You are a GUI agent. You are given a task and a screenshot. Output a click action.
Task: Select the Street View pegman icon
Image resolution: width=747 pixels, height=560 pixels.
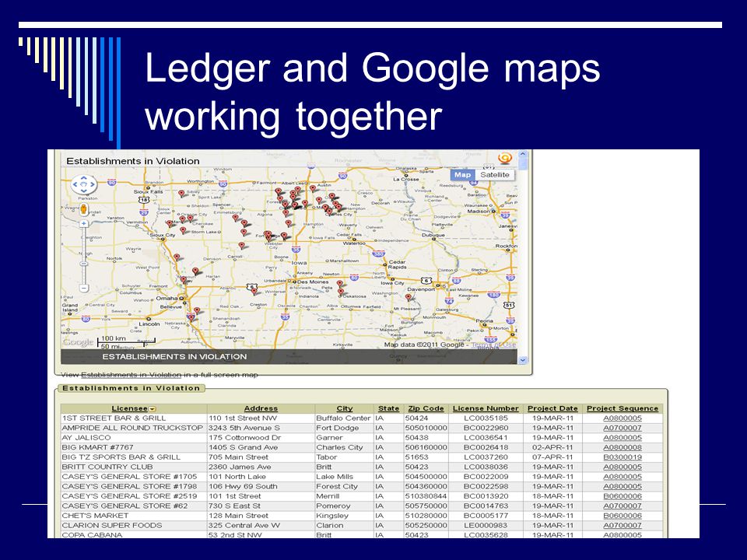pyautogui.click(x=84, y=209)
